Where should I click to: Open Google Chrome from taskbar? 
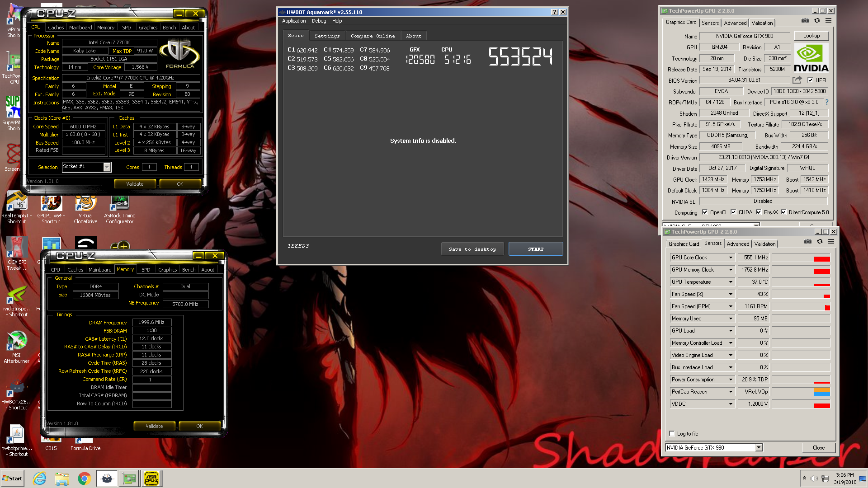(85, 479)
